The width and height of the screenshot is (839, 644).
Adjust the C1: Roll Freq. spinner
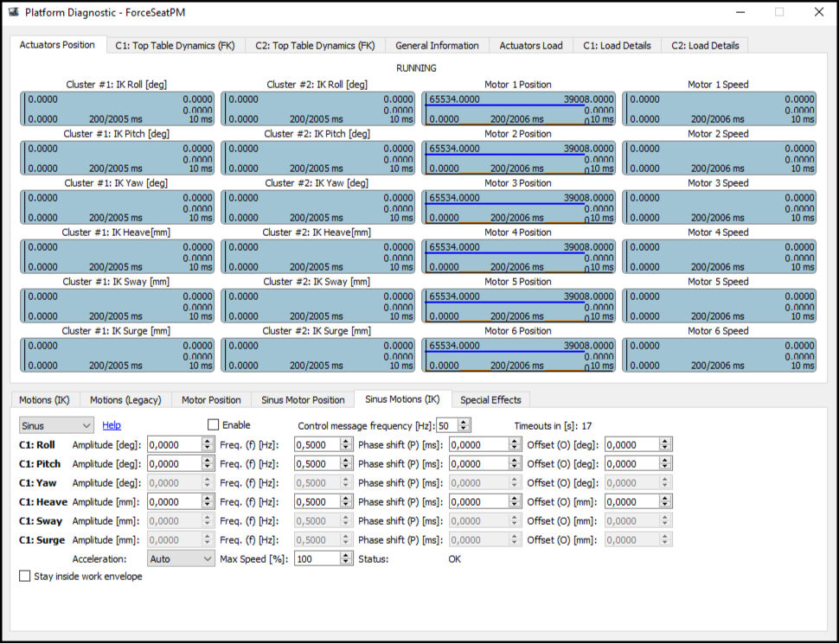point(347,444)
